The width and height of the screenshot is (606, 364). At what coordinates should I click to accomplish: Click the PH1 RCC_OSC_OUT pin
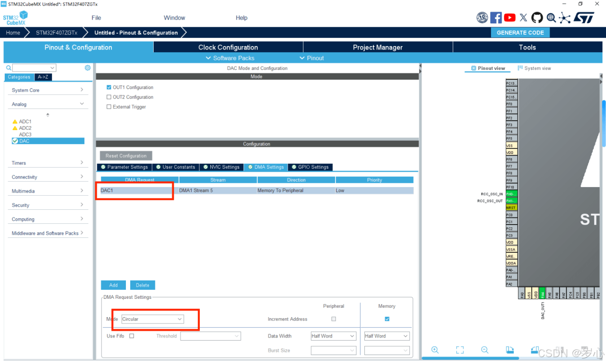[x=511, y=201]
